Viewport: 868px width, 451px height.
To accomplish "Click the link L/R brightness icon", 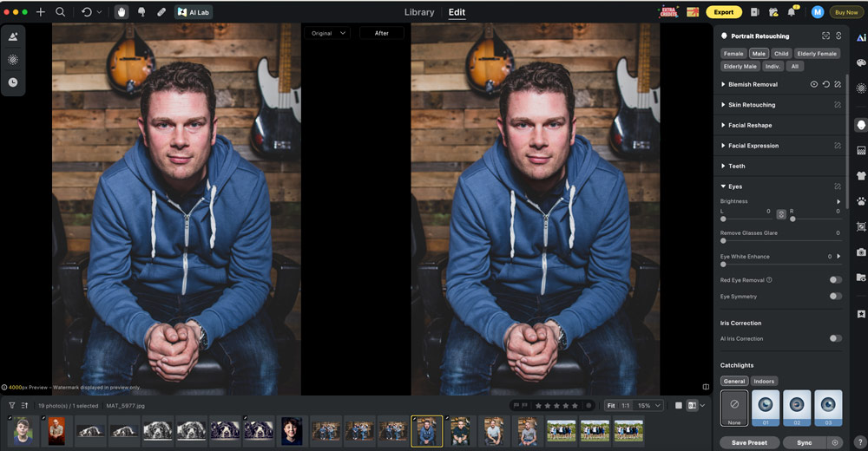I will (x=781, y=214).
